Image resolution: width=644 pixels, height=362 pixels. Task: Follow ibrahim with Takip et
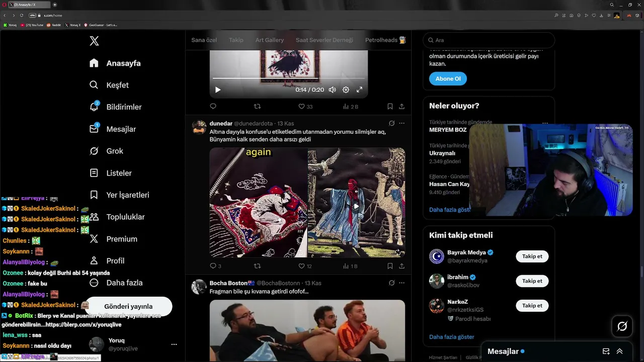(532, 281)
